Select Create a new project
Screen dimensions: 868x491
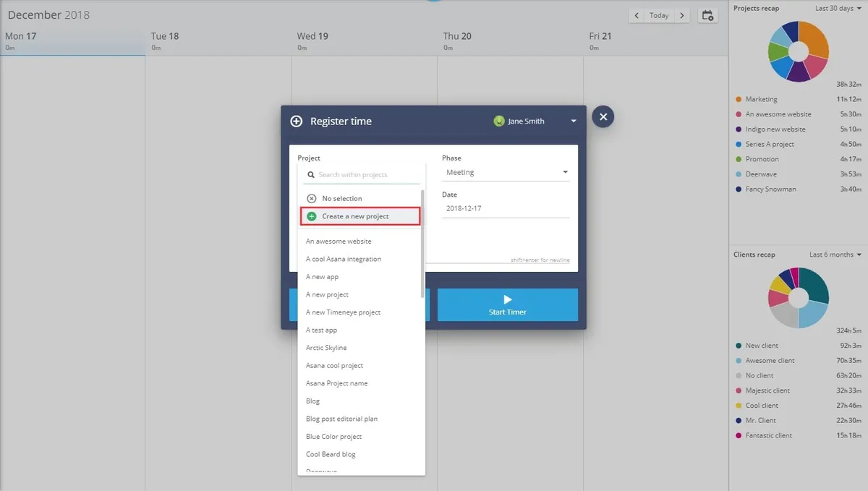360,216
